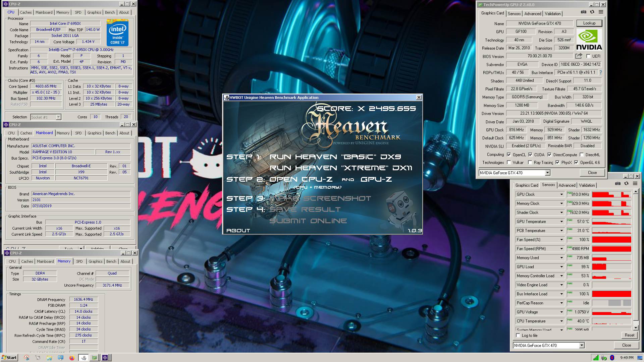Open Graphics tab in CPU-Z Memory window

point(96,261)
